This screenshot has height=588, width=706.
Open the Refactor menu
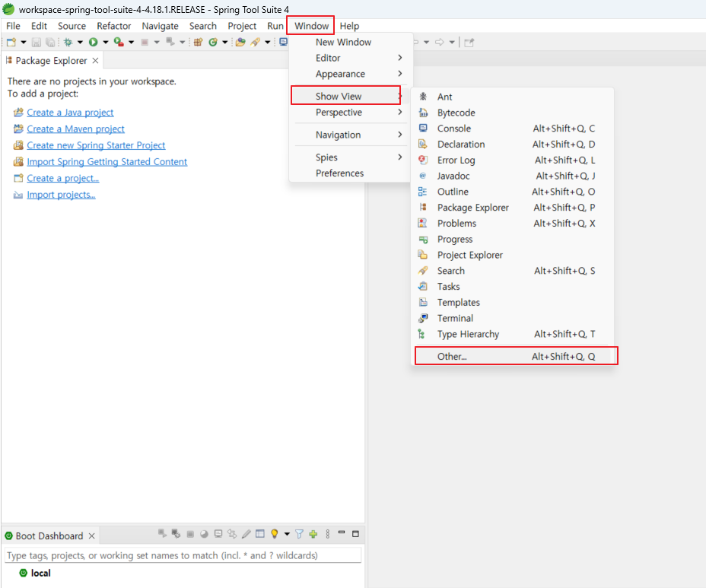[114, 26]
